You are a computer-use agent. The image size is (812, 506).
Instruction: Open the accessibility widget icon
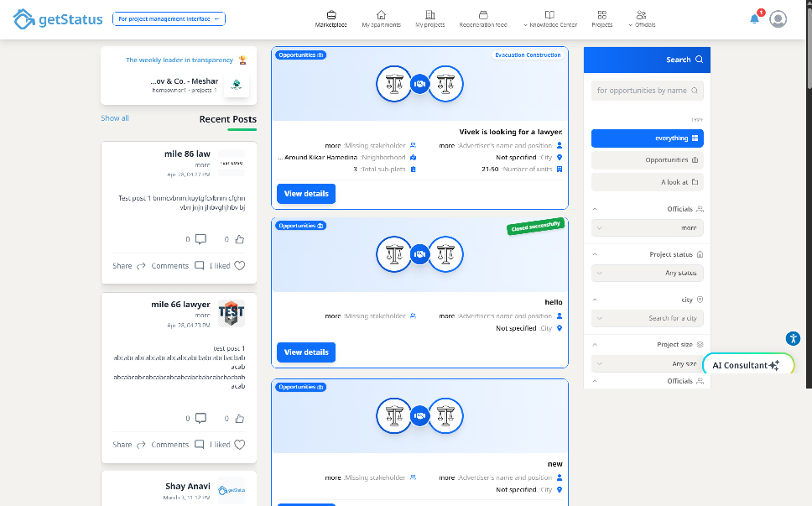point(793,339)
